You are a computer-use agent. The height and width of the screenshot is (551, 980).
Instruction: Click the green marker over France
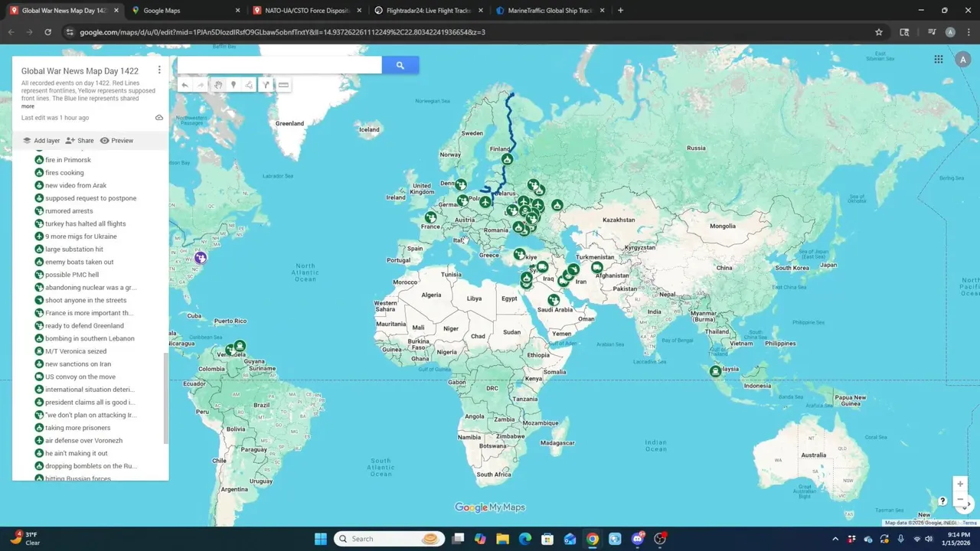430,218
